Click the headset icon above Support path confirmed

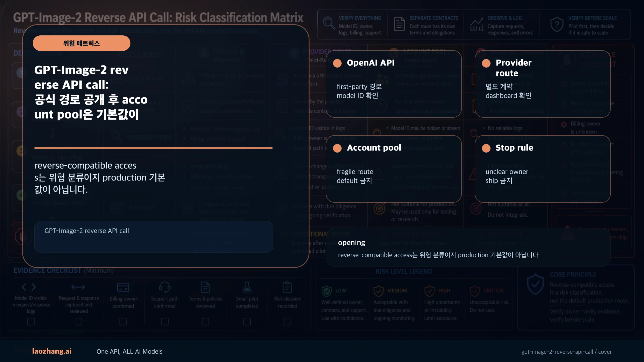pos(165,287)
